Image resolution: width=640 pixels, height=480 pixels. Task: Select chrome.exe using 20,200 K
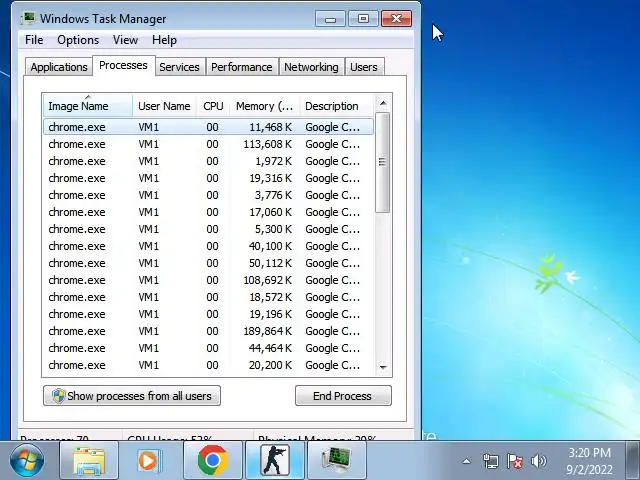tap(208, 365)
